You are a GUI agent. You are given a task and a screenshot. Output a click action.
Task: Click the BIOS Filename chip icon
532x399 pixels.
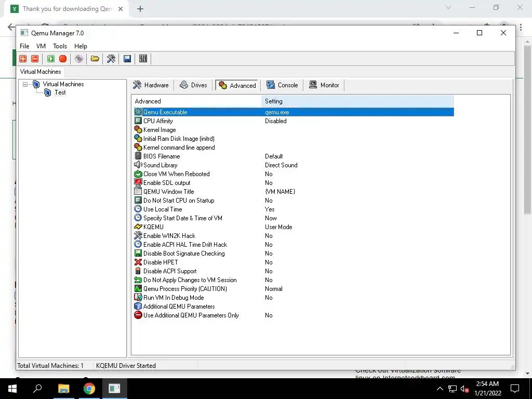pyautogui.click(x=138, y=156)
